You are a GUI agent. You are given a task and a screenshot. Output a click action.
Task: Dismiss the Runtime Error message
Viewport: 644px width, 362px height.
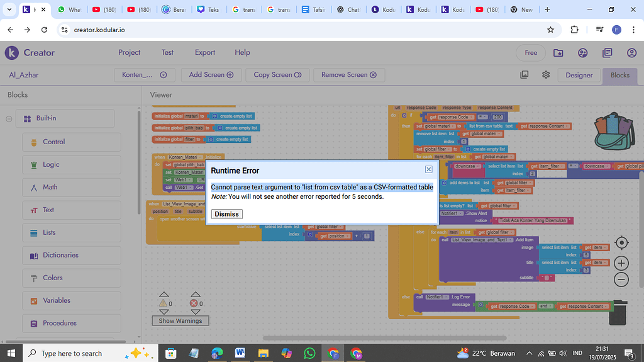[226, 214]
